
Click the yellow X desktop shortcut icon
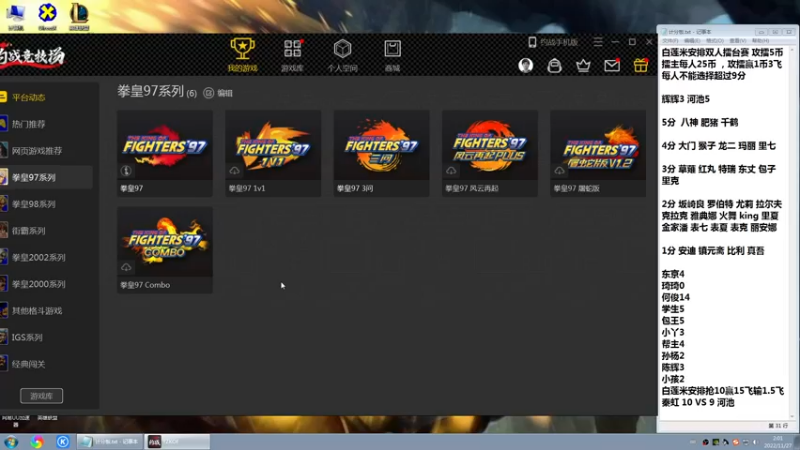(x=47, y=15)
